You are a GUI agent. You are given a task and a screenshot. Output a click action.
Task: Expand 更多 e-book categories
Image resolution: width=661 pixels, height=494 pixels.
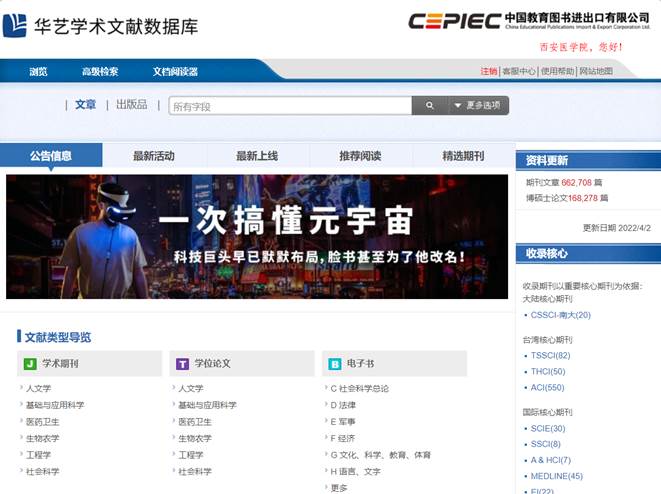point(339,488)
